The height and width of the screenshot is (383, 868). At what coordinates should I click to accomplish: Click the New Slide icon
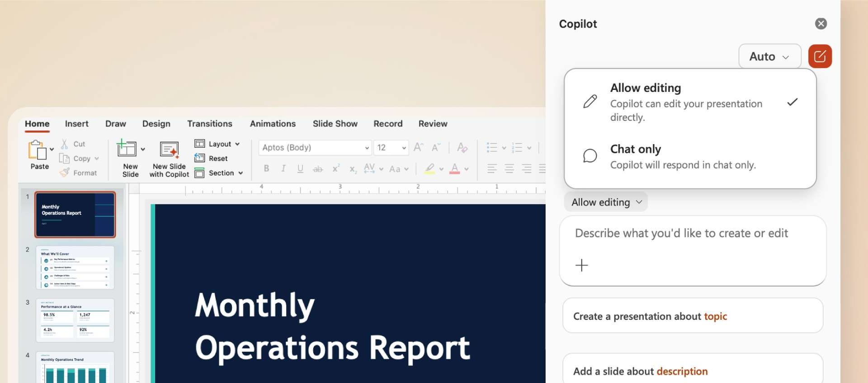pyautogui.click(x=126, y=148)
